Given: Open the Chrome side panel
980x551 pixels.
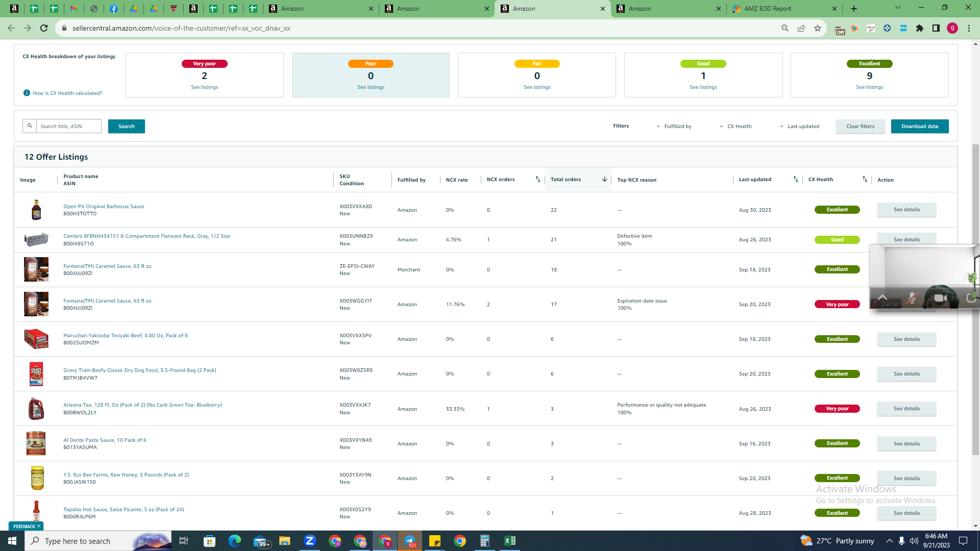Looking at the screenshot, I should click(936, 28).
